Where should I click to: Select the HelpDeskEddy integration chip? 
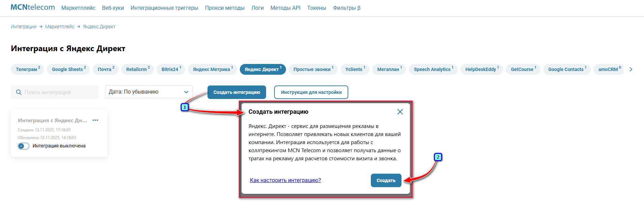click(x=482, y=69)
